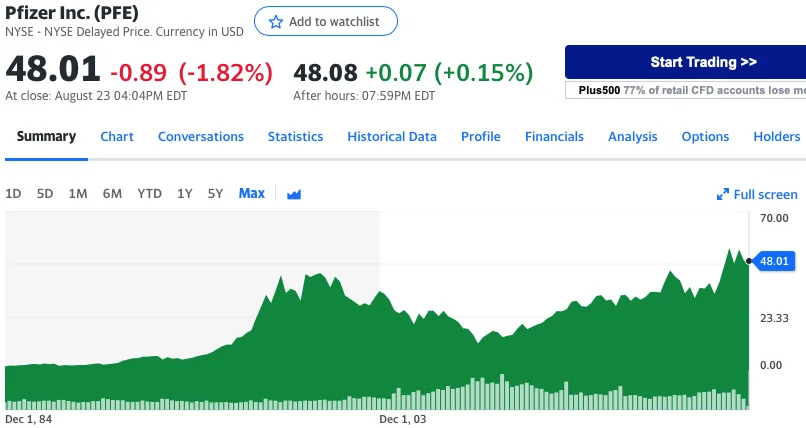806x428 pixels.
Task: Switch chart range to 1M
Action: 78,194
